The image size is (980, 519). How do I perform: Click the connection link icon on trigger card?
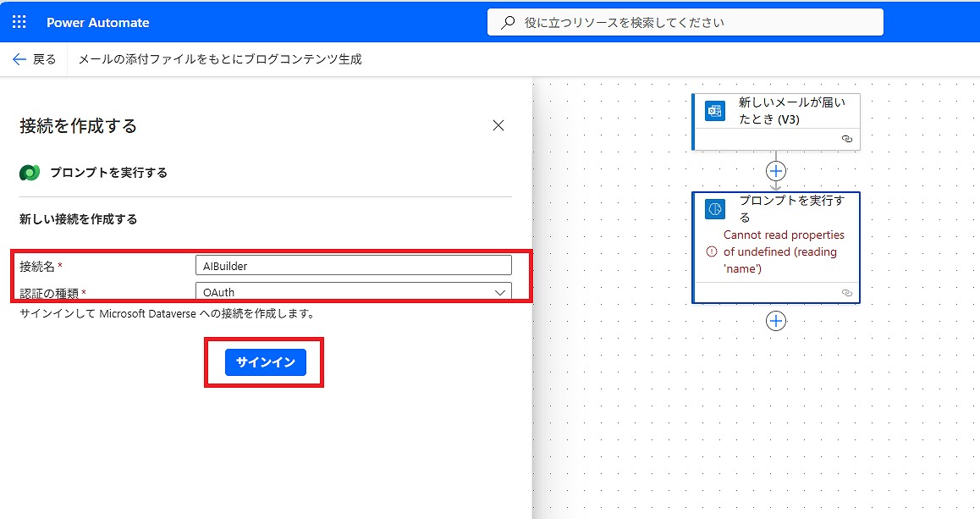click(845, 138)
